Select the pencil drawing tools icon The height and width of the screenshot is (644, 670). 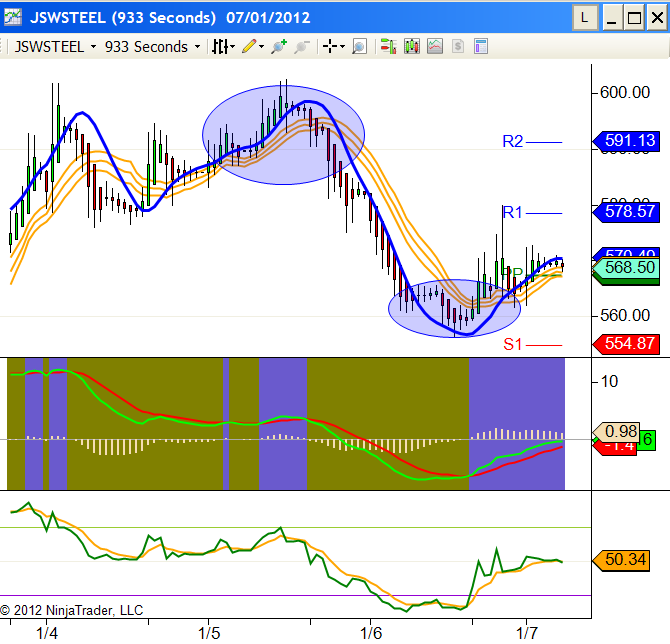(249, 46)
